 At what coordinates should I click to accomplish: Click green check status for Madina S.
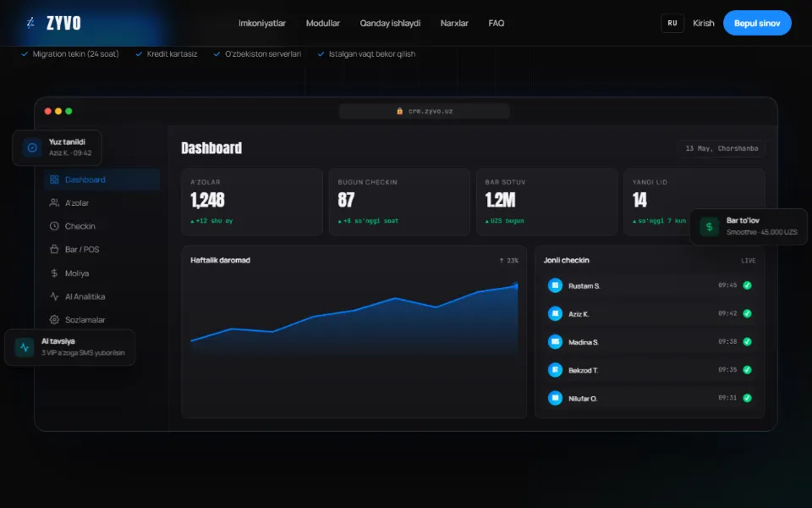(747, 341)
